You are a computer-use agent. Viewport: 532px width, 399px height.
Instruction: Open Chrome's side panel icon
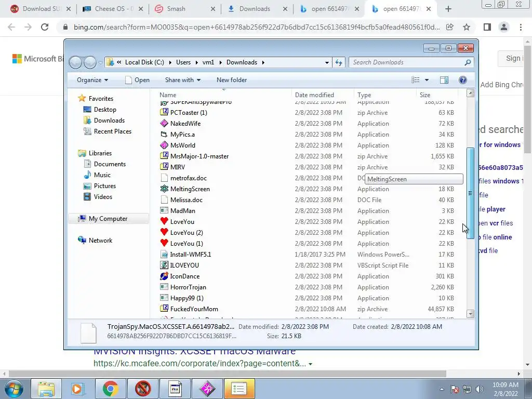coord(487,27)
